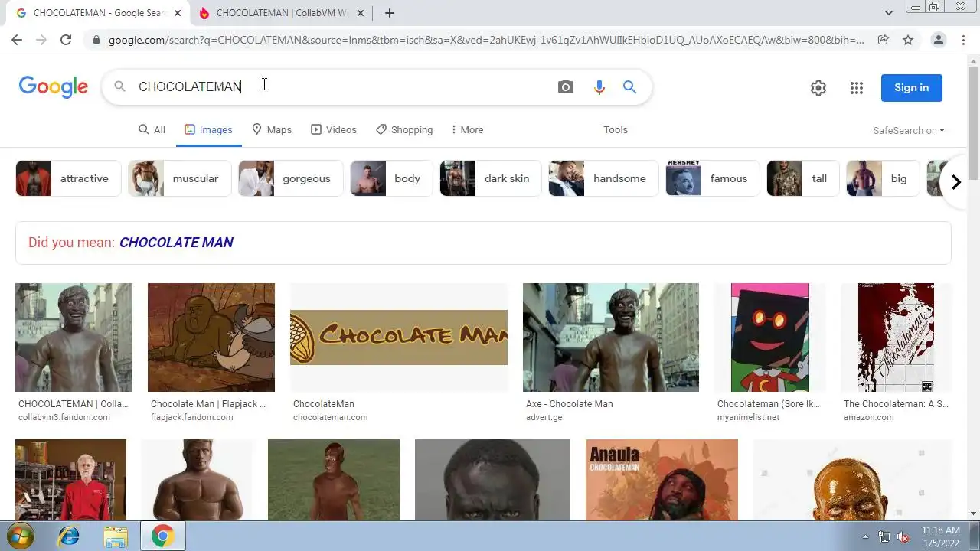This screenshot has height=551, width=980.
Task: Switch to Videos results
Action: [334, 130]
